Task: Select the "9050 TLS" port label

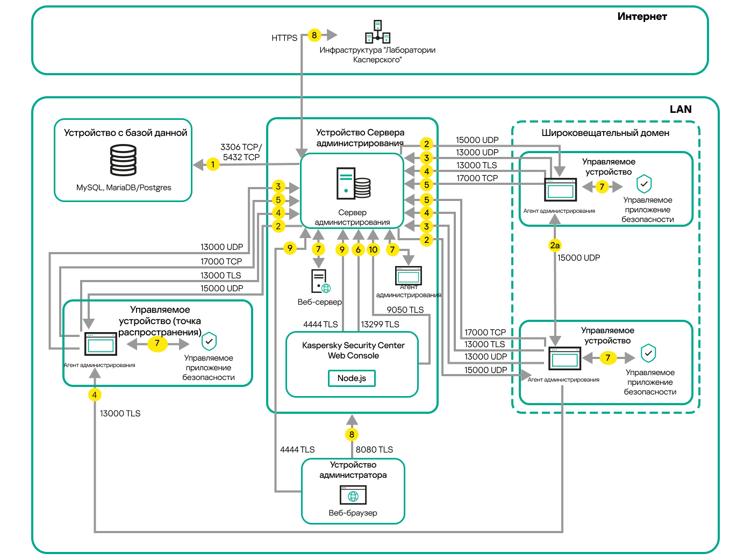Action: pyautogui.click(x=405, y=310)
